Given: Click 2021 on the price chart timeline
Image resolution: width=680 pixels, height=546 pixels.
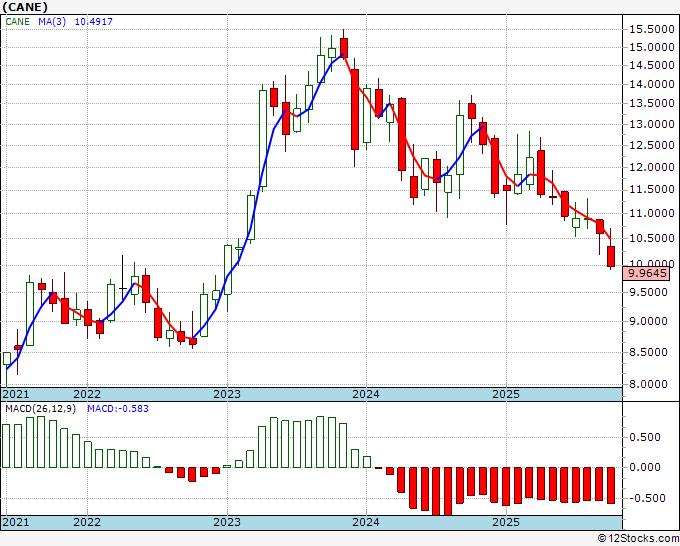Looking at the screenshot, I should [16, 394].
